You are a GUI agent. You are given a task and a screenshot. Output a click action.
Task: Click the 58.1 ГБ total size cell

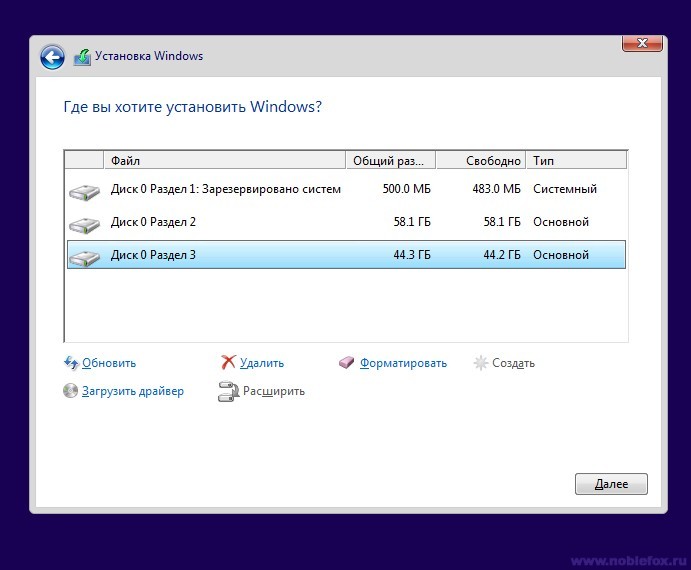click(x=412, y=222)
